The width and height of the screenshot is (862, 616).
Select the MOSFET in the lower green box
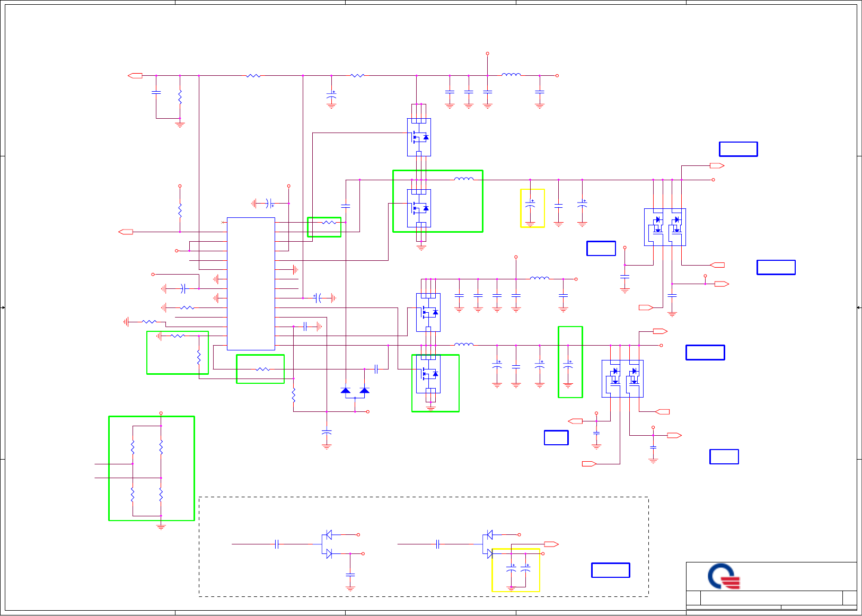[428, 374]
